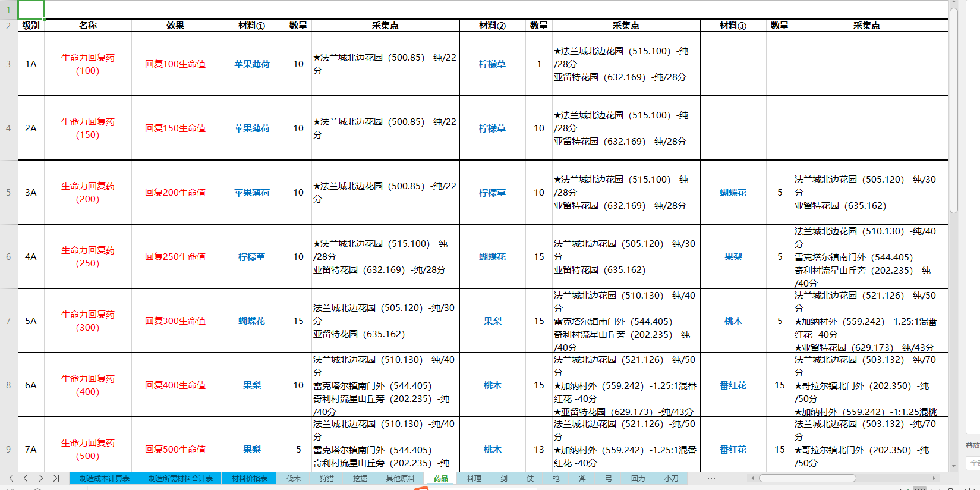Select row header 3
The width and height of the screenshot is (980, 490).
pos(8,64)
